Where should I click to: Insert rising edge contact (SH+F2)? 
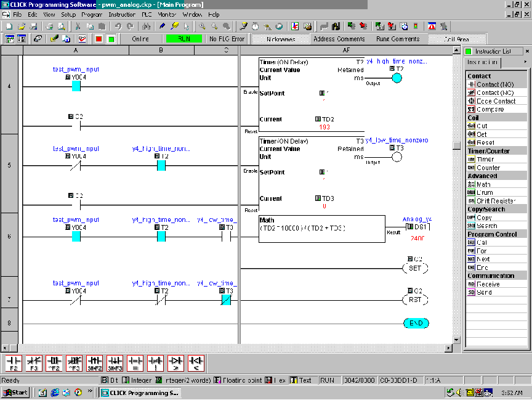[x=95, y=363]
